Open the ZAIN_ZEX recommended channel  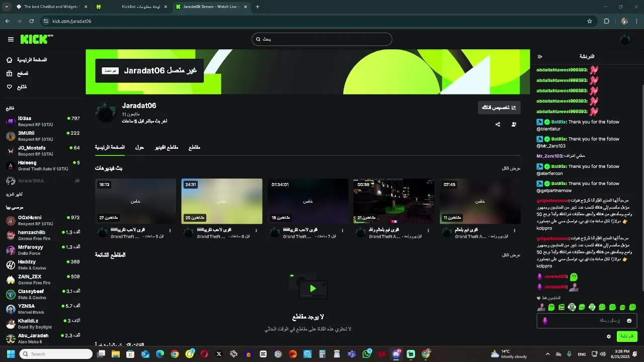point(43,279)
